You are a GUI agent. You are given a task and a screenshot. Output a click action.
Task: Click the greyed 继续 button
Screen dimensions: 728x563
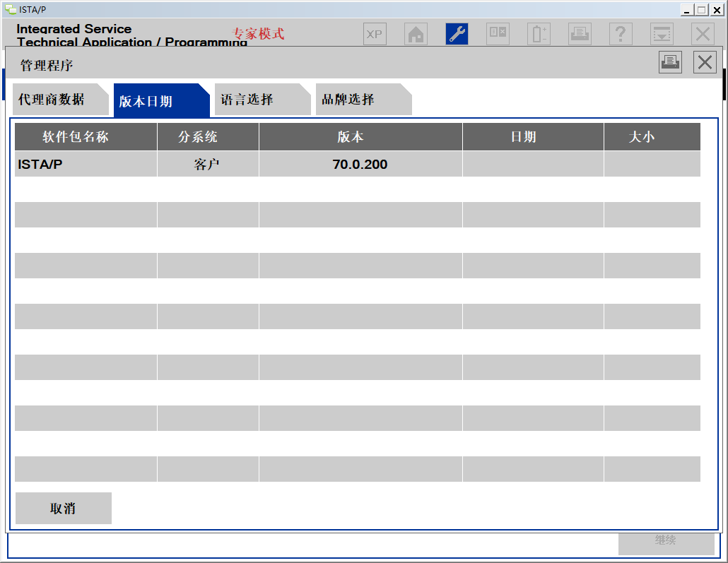point(666,540)
